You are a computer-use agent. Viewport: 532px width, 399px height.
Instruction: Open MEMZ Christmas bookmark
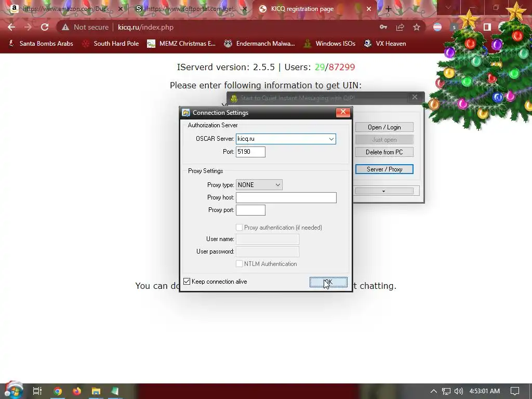[181, 44]
